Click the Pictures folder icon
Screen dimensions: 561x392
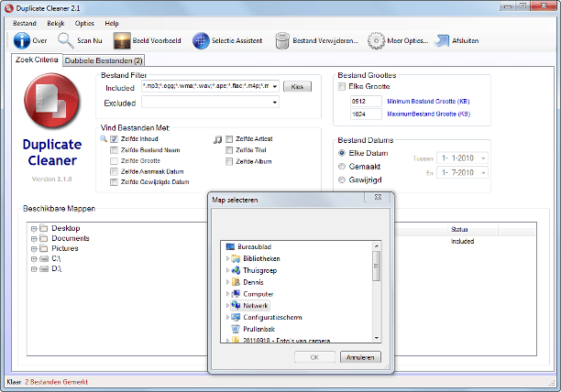[44, 248]
